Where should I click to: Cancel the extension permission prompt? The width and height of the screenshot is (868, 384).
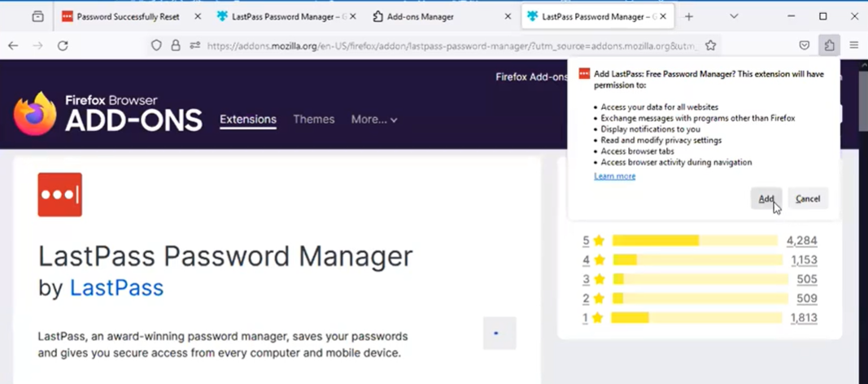pyautogui.click(x=807, y=199)
